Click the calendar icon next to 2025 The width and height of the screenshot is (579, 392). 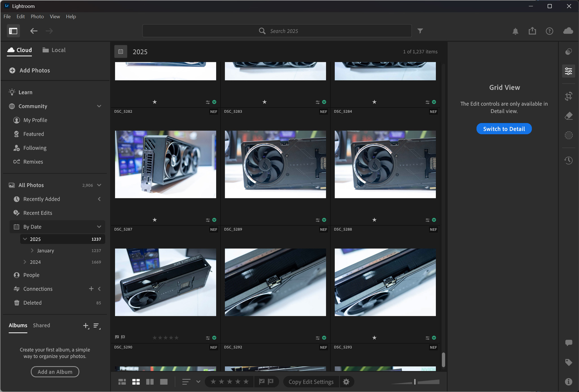[x=121, y=52]
